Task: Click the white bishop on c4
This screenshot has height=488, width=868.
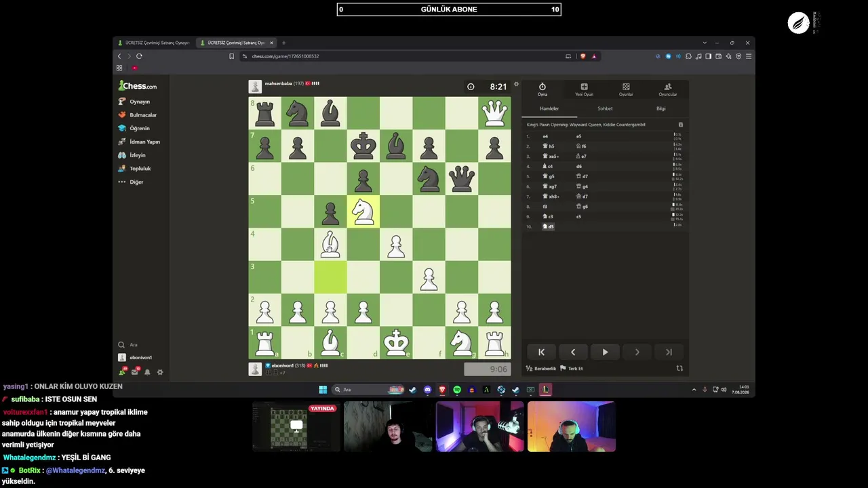Action: click(330, 244)
